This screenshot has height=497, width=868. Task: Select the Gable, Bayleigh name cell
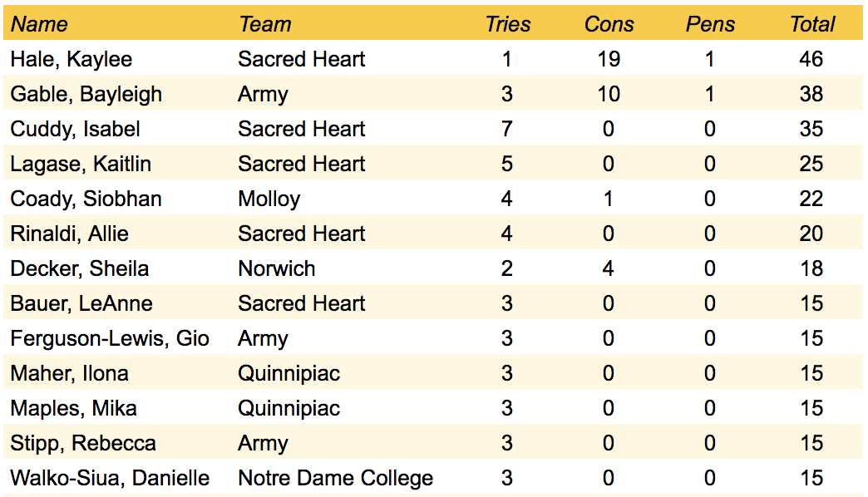[x=86, y=94]
